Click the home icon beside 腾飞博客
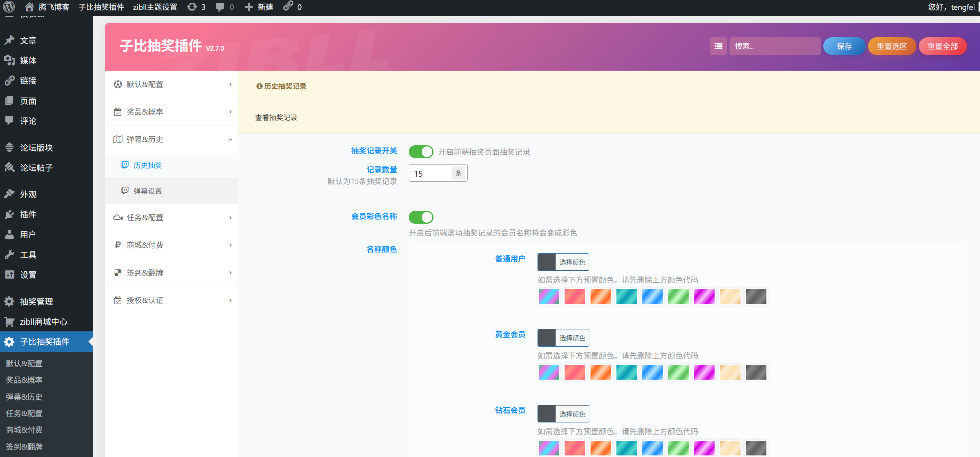This screenshot has width=980, height=457. point(29,7)
